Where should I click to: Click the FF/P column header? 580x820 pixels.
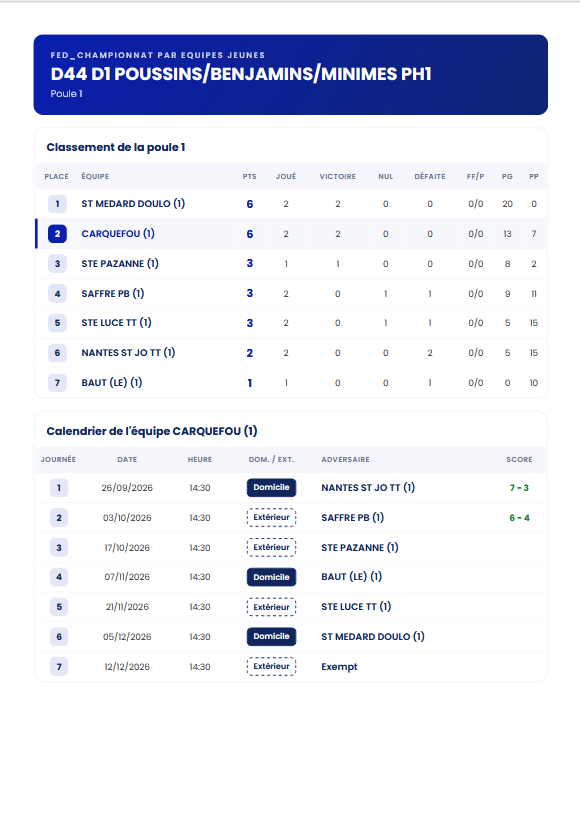pos(475,176)
